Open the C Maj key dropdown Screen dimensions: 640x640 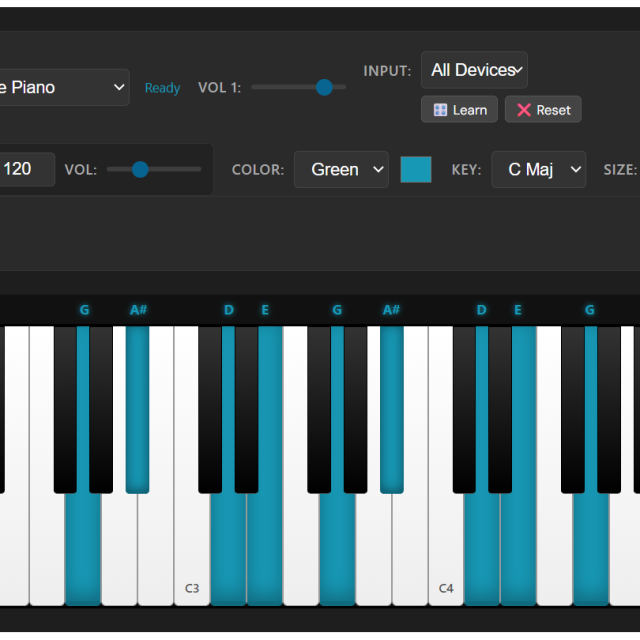click(538, 169)
